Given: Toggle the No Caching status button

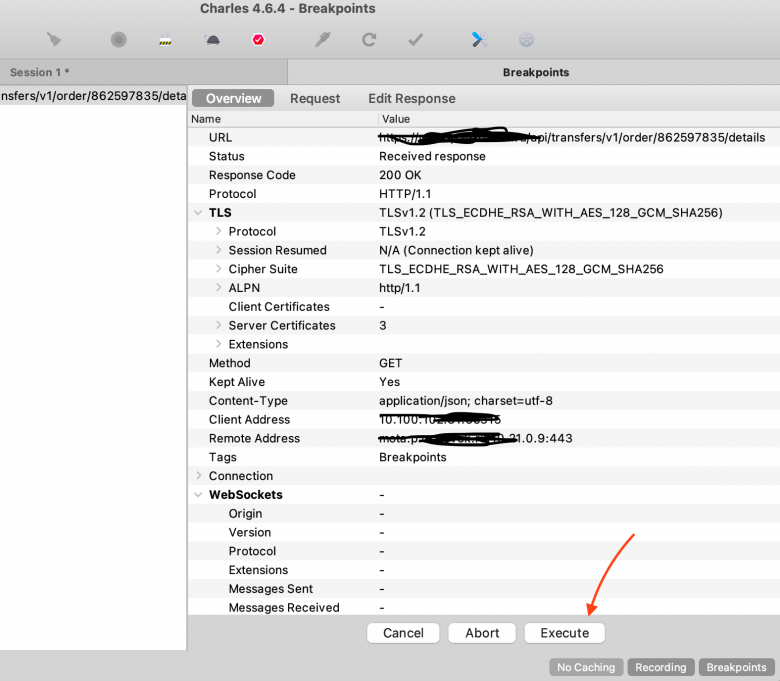Looking at the screenshot, I should [x=586, y=667].
